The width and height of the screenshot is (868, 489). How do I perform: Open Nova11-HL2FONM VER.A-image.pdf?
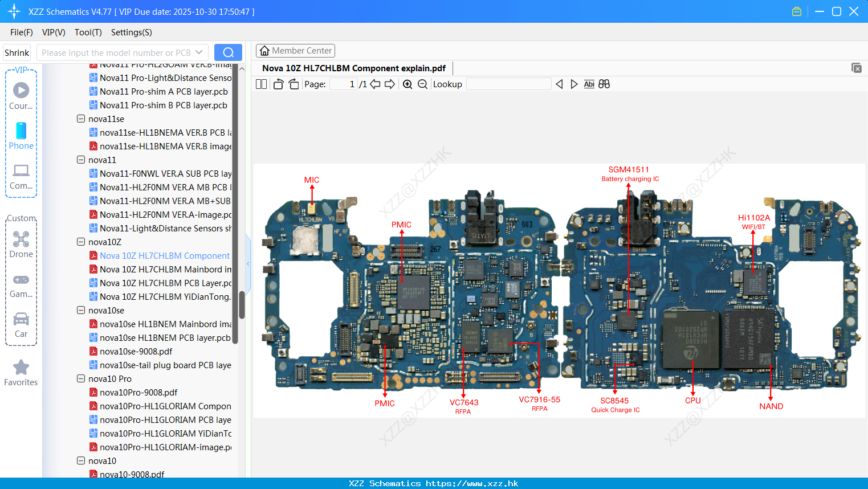(x=161, y=214)
